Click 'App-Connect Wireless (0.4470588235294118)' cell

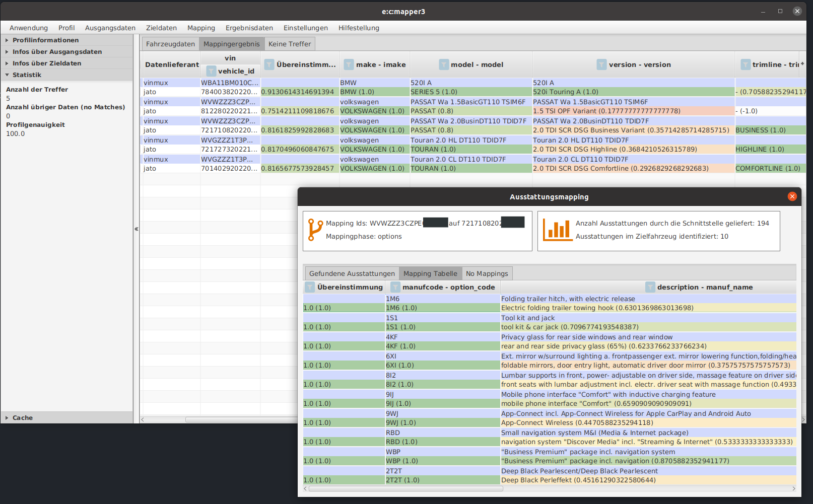coord(648,422)
